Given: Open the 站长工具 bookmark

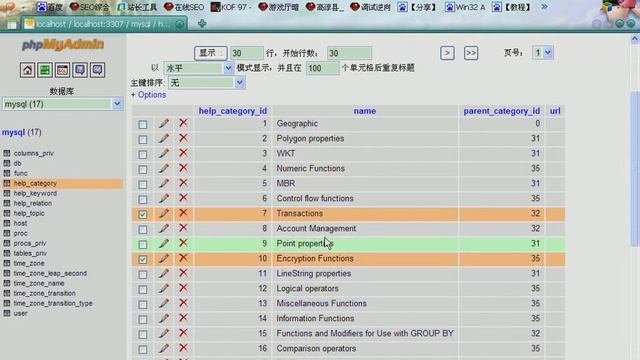Looking at the screenshot, I should tap(137, 7).
